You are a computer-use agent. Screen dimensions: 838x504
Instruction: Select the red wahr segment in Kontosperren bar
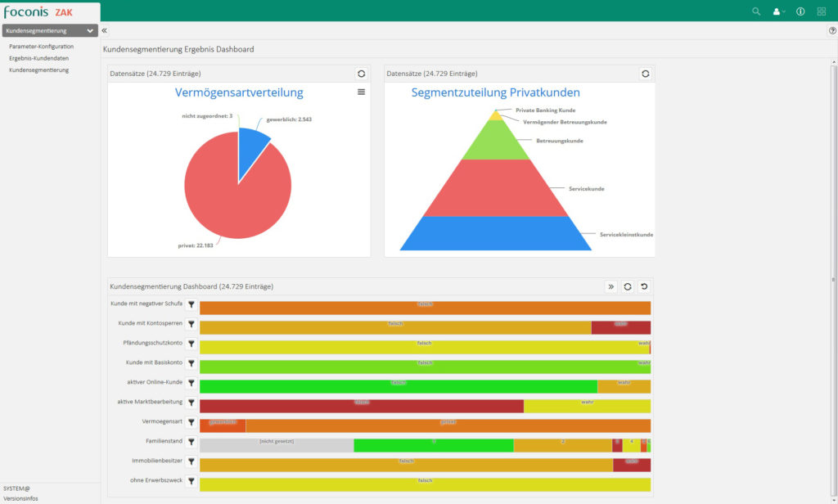point(621,327)
